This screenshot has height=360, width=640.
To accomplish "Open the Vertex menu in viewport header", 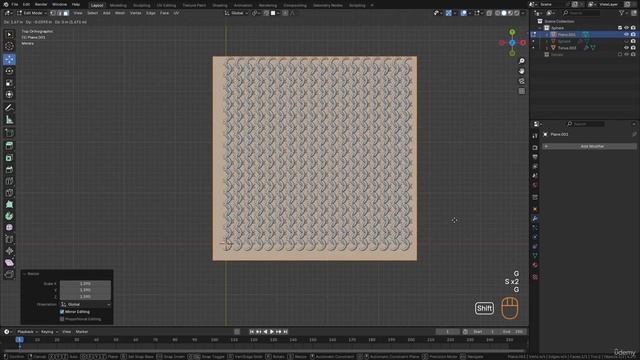I will [x=136, y=13].
